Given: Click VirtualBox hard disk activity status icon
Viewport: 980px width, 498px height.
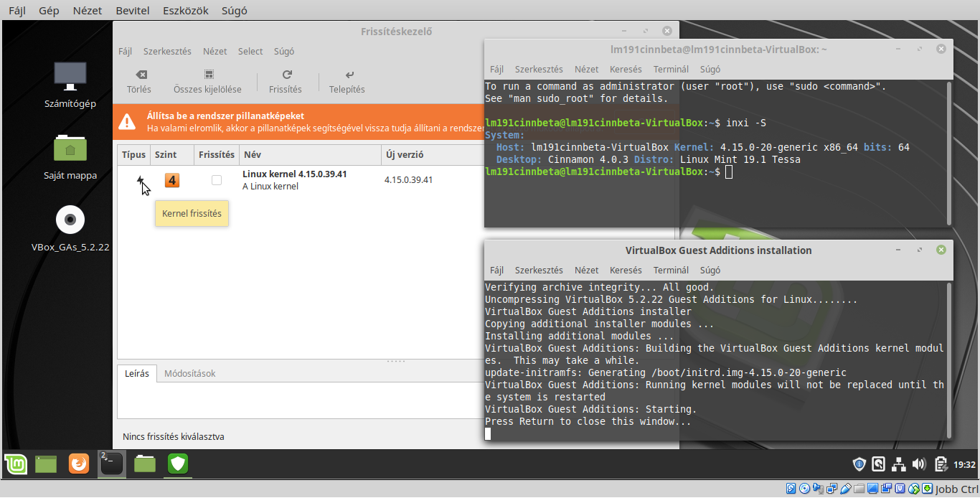Looking at the screenshot, I should 791,489.
